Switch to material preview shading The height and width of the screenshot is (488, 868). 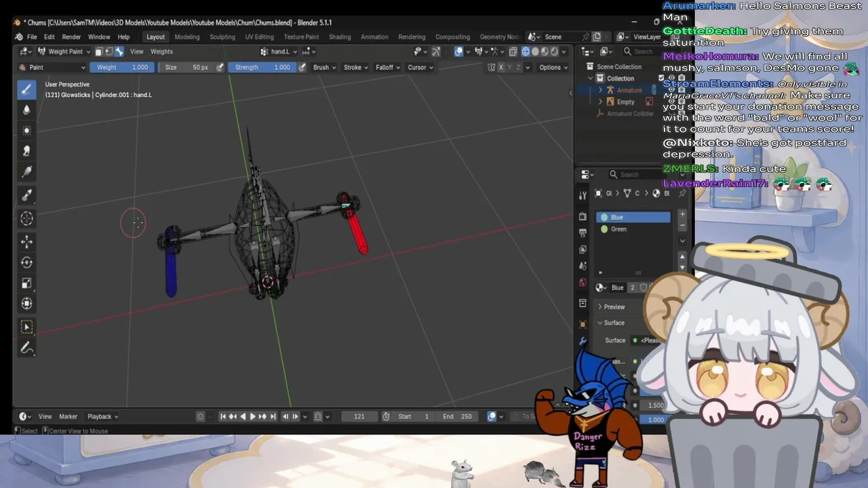click(545, 52)
